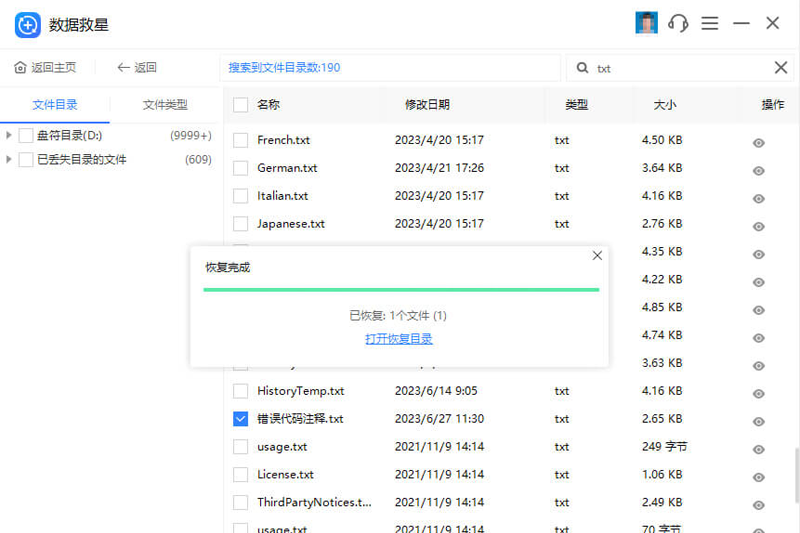Expand the 已丢失目录的文件 tree node

point(9,159)
